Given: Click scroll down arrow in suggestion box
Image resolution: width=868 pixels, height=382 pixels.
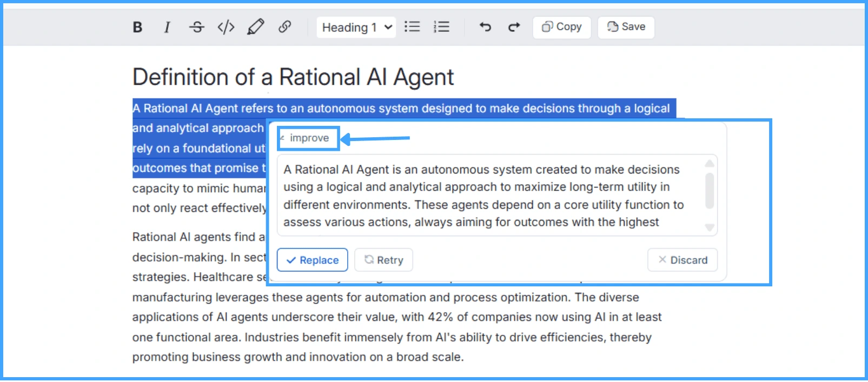Looking at the screenshot, I should pos(710,227).
